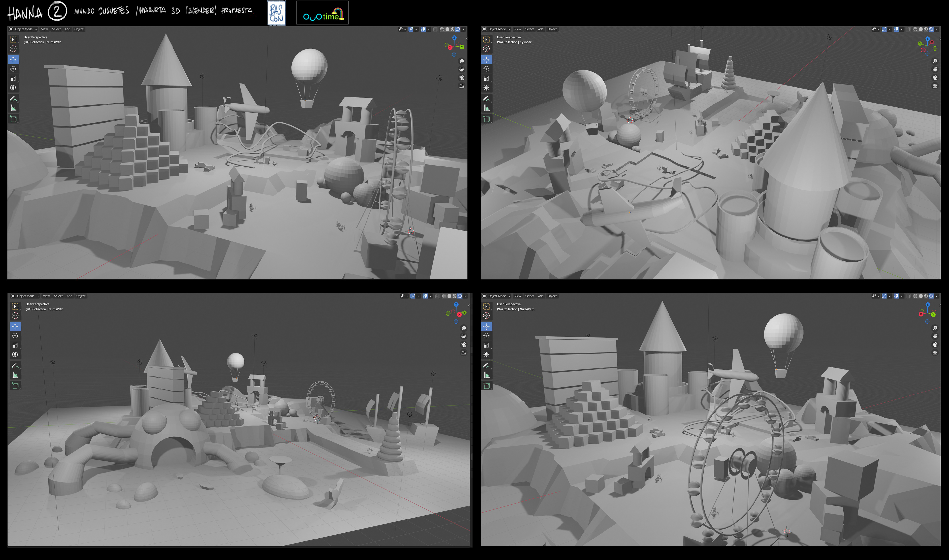The image size is (949, 560).
Task: Click the blue Z axis gizmo in top-left viewport
Action: (x=454, y=38)
